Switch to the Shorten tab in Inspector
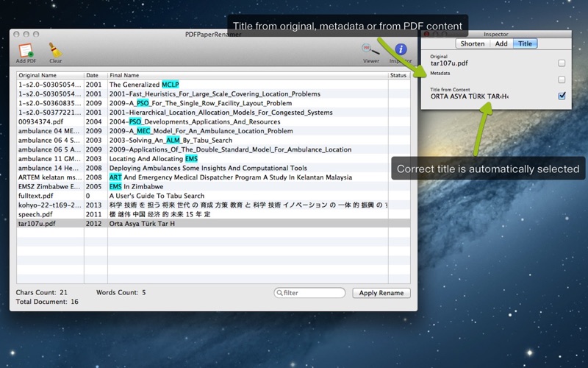 (x=473, y=43)
